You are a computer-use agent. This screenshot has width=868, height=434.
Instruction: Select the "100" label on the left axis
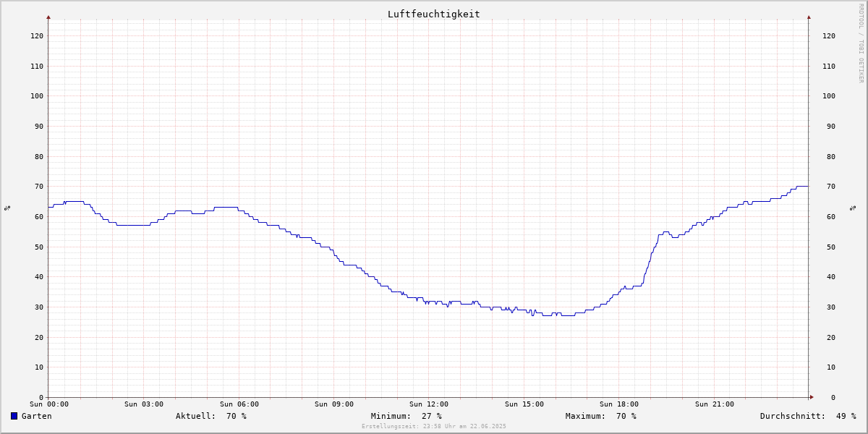click(37, 95)
